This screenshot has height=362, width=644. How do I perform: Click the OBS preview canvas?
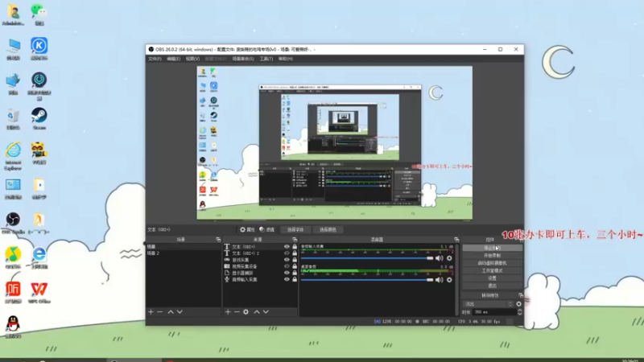(x=334, y=142)
